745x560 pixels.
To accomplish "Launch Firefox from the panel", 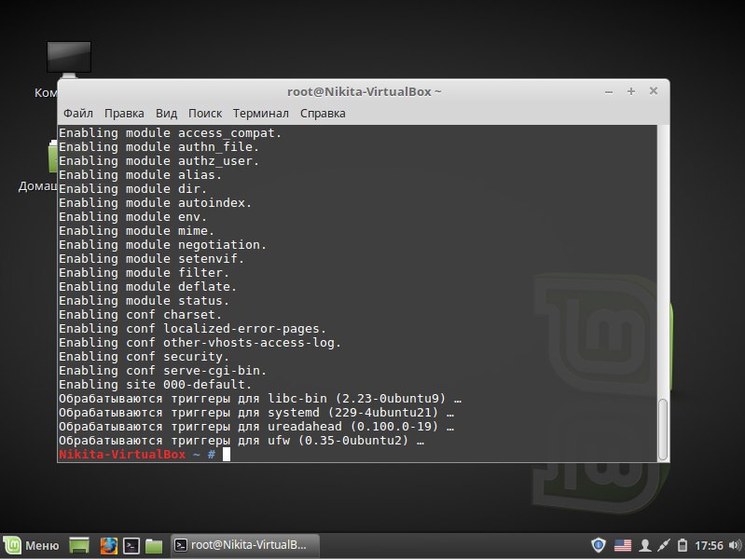I will 108,545.
